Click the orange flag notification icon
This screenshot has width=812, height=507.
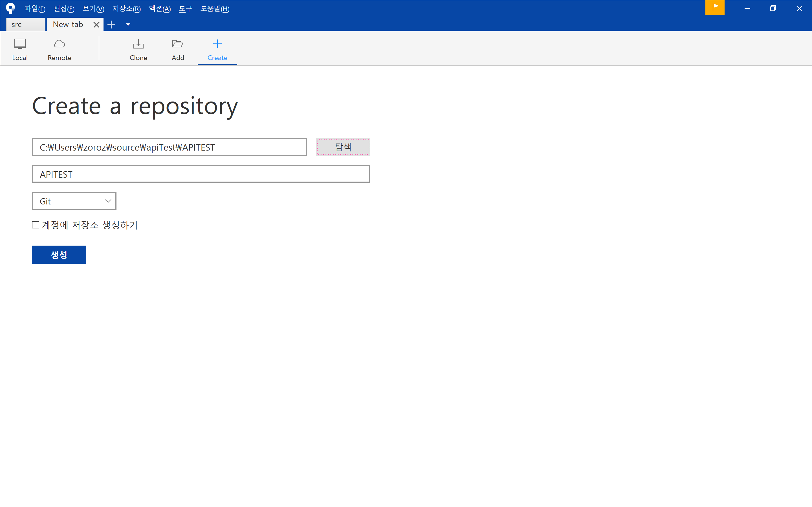715,8
